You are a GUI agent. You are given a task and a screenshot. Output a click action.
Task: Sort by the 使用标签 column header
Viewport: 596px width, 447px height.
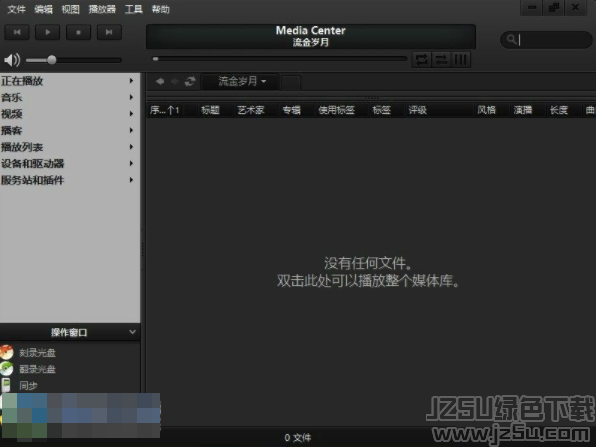click(336, 110)
